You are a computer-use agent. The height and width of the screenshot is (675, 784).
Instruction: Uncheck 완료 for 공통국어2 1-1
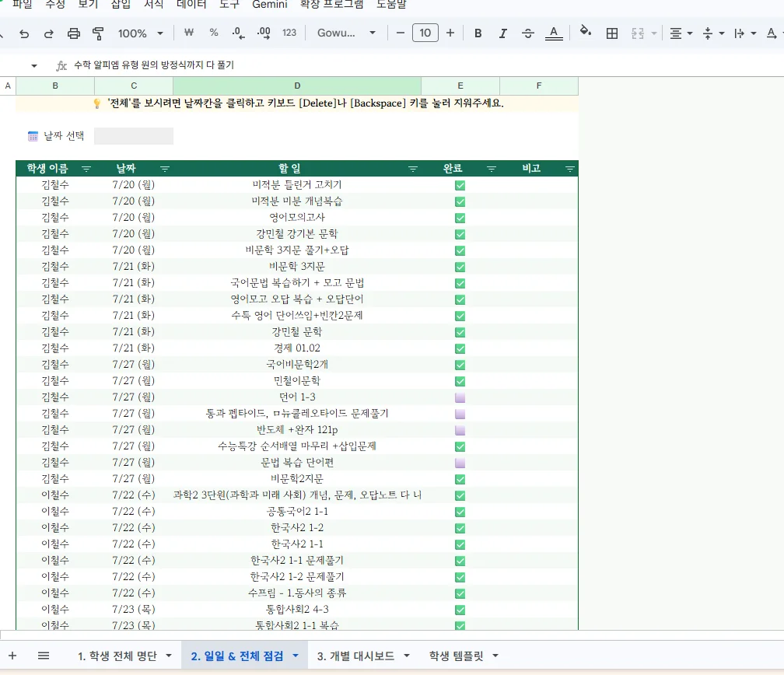pos(460,512)
